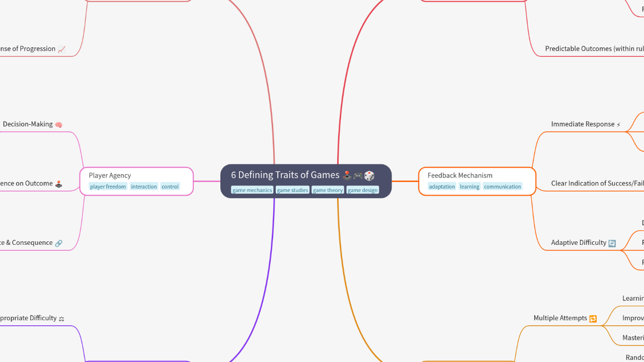Click the balance scale icon beside Appropriate Difficulty

pos(61,319)
